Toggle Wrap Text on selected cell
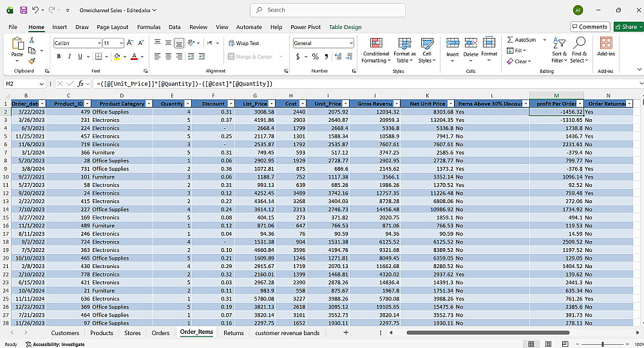 (243, 43)
